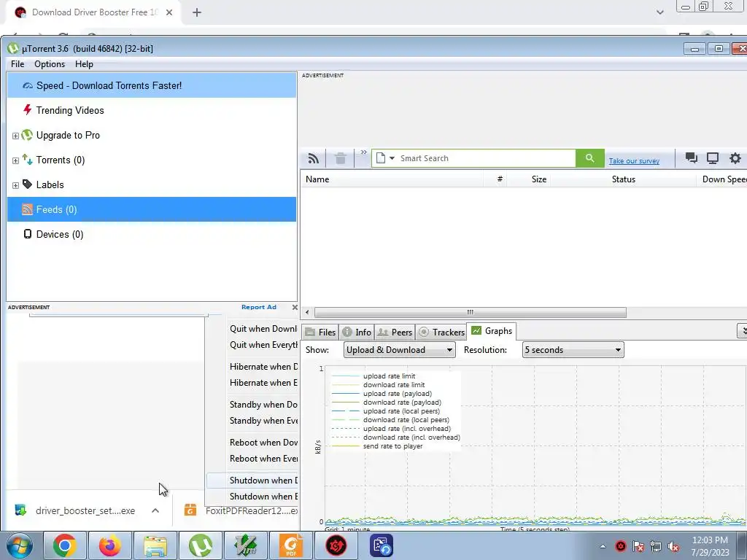Click the remote monitor toolbar icon
The image size is (747, 560).
(713, 158)
